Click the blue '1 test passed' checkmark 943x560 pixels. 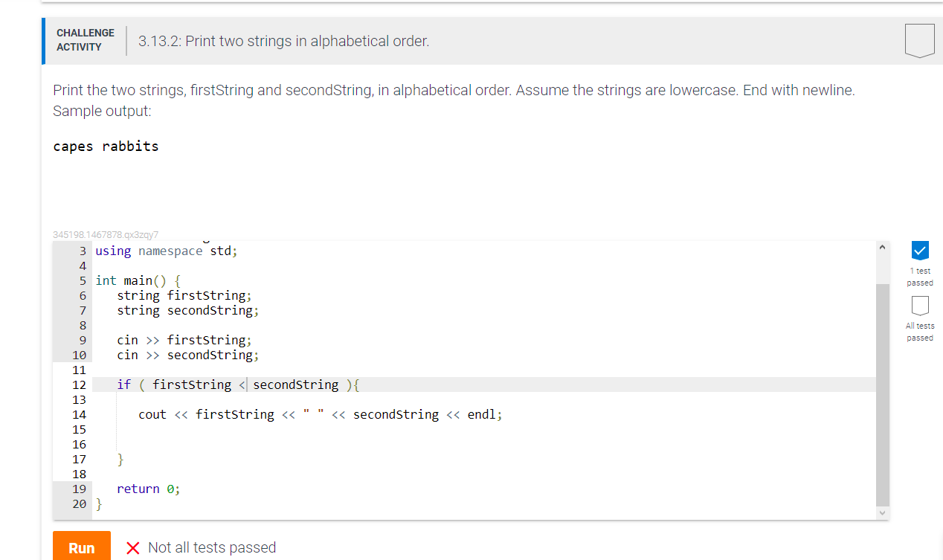(x=919, y=250)
